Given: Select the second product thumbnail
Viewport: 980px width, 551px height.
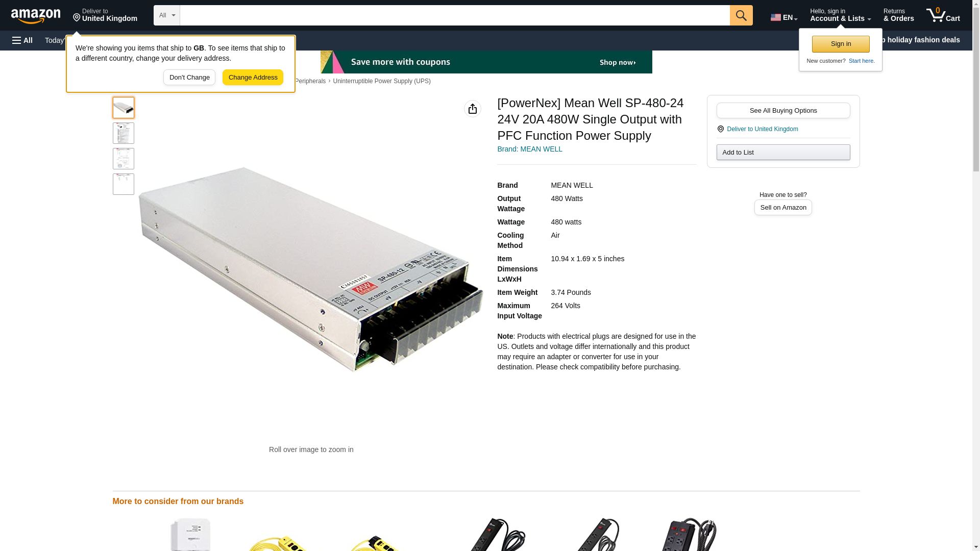Looking at the screenshot, I should tap(124, 133).
